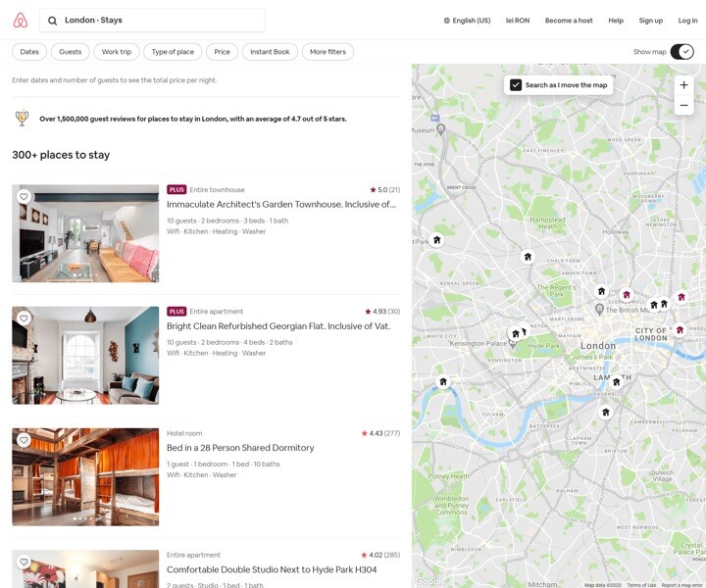Open the Architect's Garden Townhouse photo
706x588 pixels.
85,233
